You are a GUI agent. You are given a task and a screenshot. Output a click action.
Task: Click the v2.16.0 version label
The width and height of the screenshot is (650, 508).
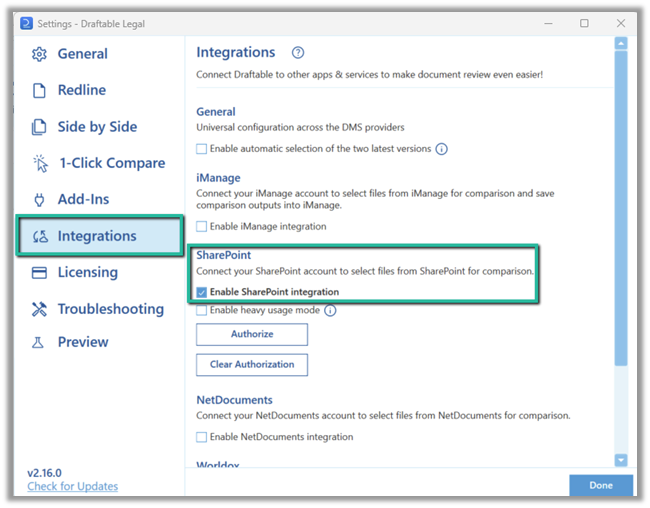coord(44,473)
